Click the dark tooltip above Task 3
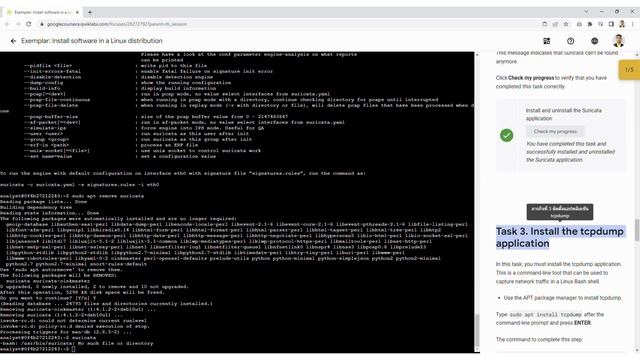The height and width of the screenshot is (360, 640). pyautogui.click(x=560, y=212)
